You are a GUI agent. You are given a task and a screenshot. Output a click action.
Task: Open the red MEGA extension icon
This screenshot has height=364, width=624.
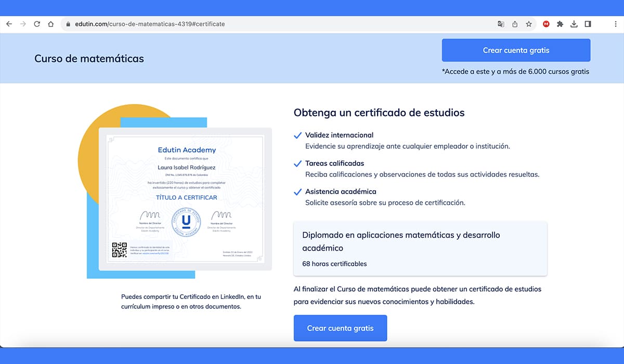[547, 24]
